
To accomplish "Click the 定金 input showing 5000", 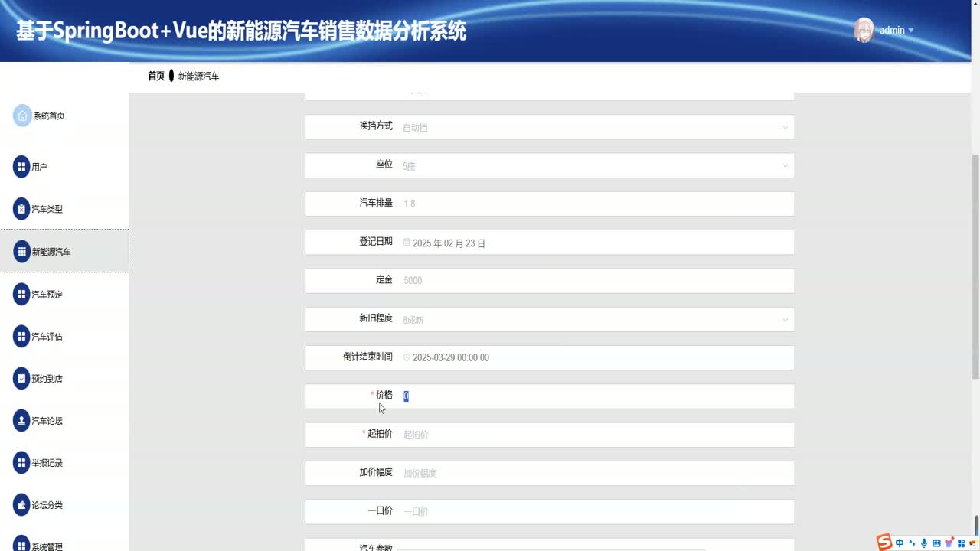I will [x=596, y=281].
